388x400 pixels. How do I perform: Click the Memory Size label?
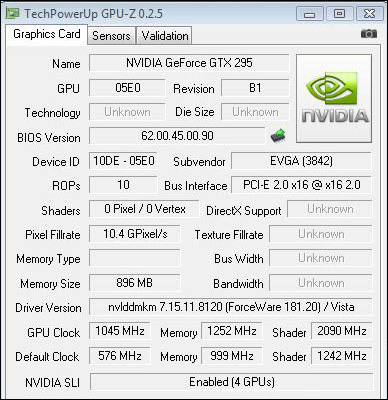pyautogui.click(x=50, y=284)
